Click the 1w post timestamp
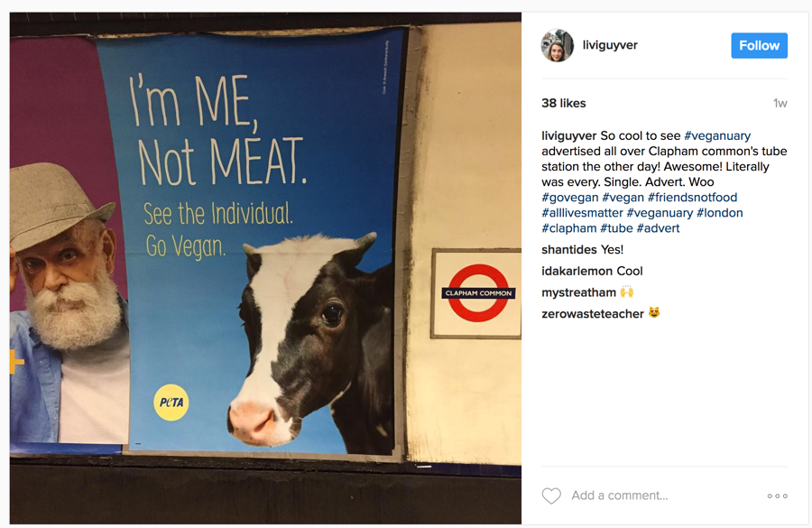The width and height of the screenshot is (812, 528). (x=780, y=103)
